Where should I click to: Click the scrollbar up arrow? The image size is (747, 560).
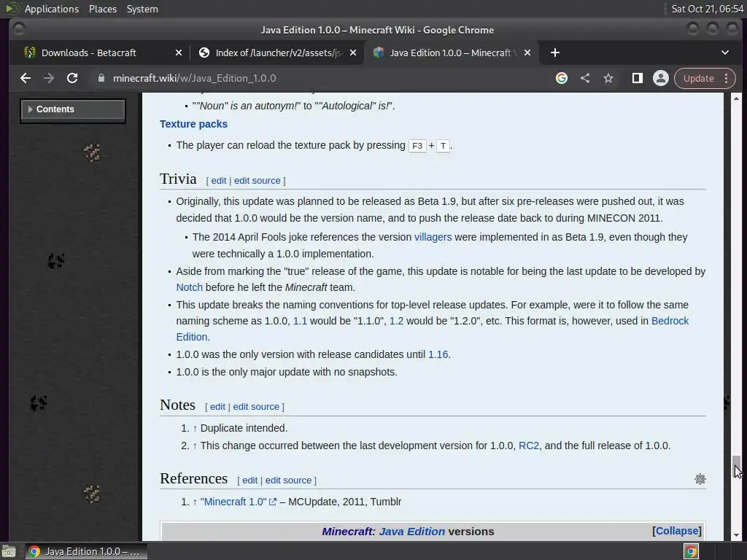pyautogui.click(x=736, y=98)
